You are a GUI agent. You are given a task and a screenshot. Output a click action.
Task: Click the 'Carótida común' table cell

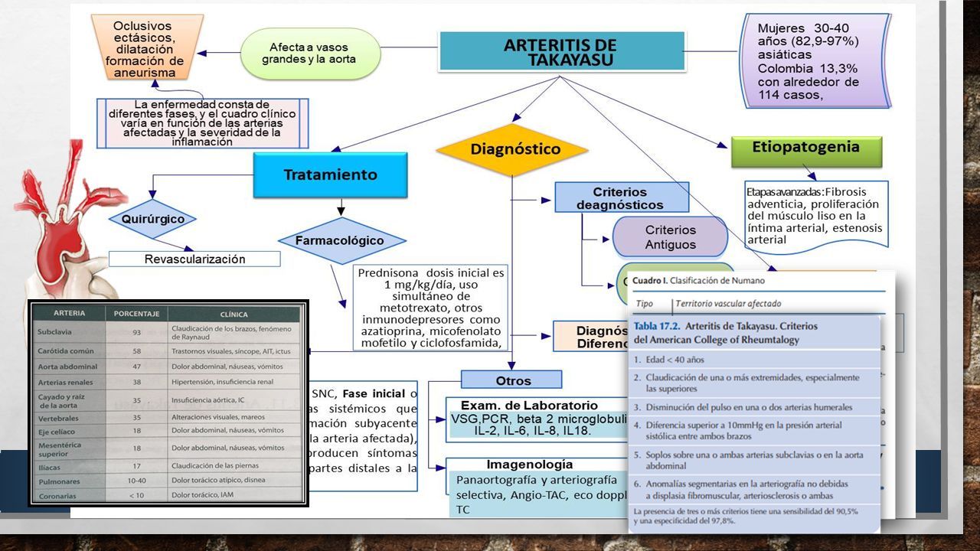[70, 350]
